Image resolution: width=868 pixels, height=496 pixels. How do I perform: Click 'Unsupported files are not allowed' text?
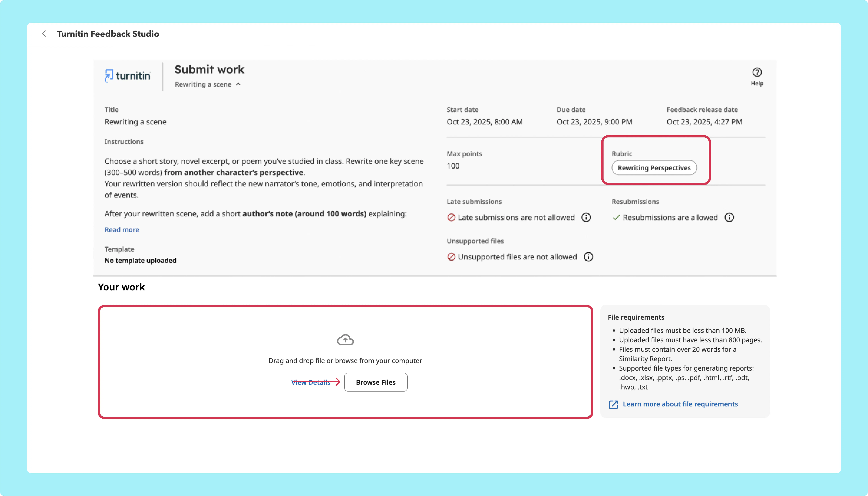coord(517,257)
